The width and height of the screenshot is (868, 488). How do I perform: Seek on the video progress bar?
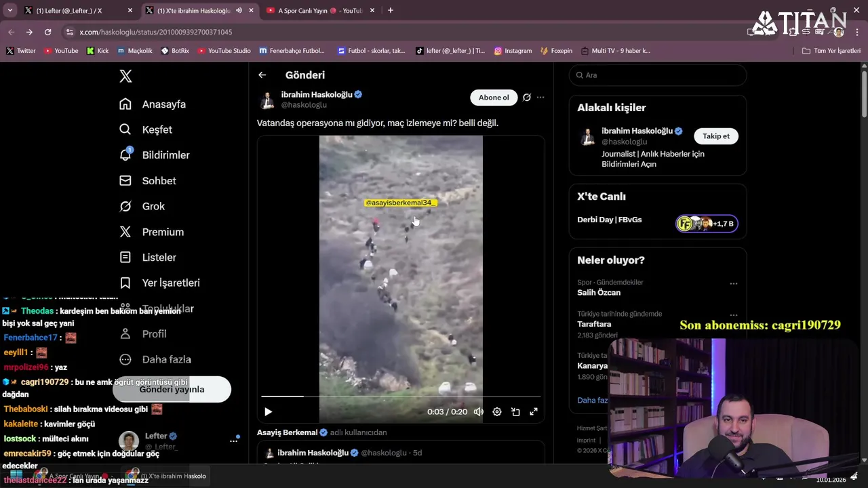coord(401,396)
